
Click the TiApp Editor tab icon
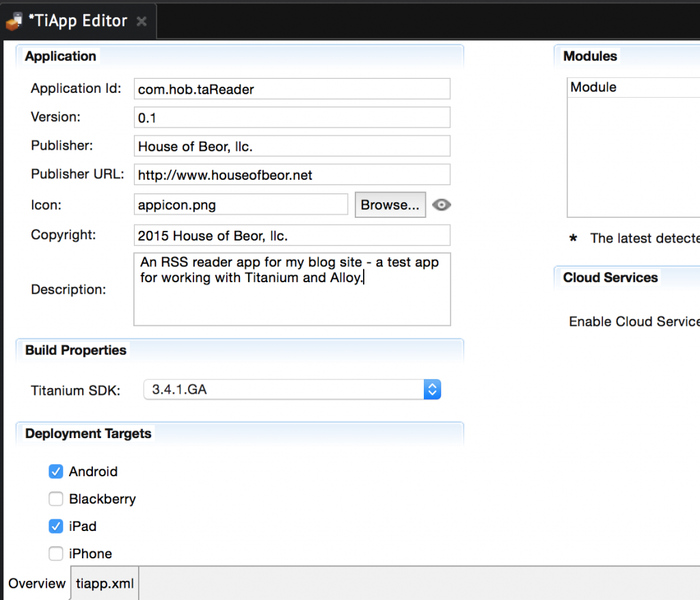point(14,21)
